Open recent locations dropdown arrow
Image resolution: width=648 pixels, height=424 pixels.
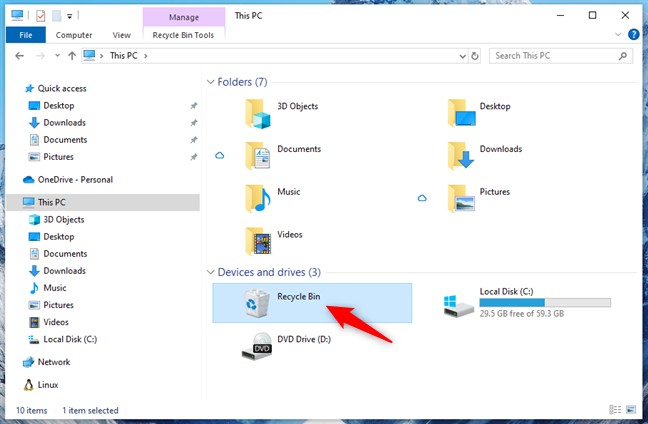(57, 56)
